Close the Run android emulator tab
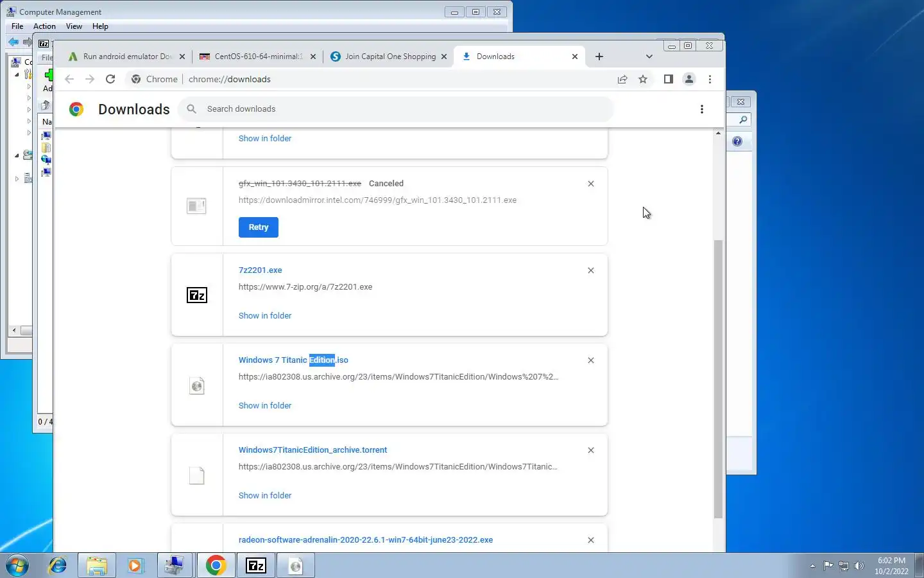This screenshot has width=924, height=578. (x=182, y=57)
